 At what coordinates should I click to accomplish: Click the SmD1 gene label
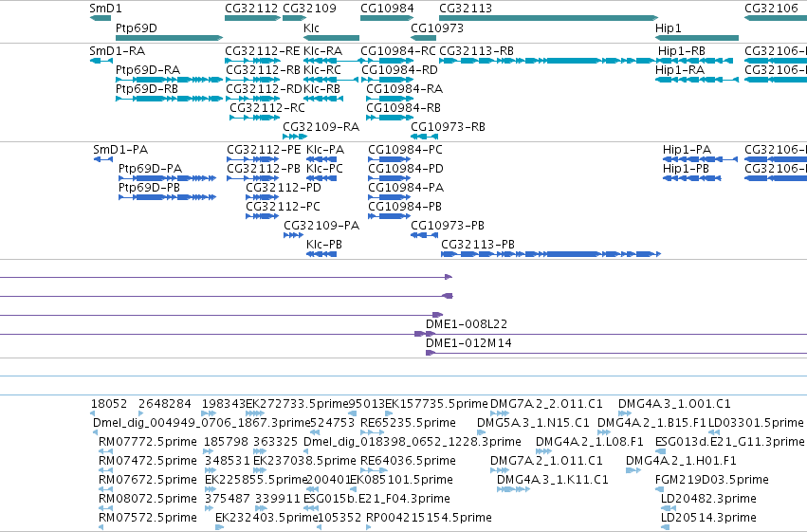tap(105, 9)
